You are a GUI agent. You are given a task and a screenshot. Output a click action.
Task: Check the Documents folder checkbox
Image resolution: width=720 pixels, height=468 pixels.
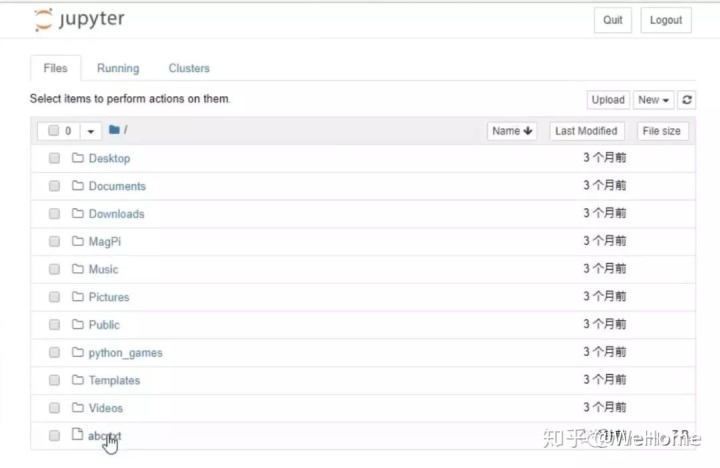54,186
